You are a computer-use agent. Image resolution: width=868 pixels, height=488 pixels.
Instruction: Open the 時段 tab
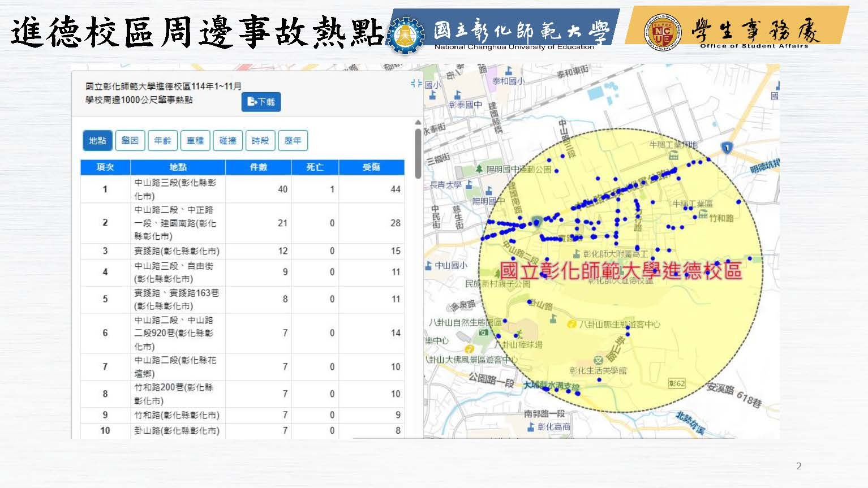(x=260, y=140)
